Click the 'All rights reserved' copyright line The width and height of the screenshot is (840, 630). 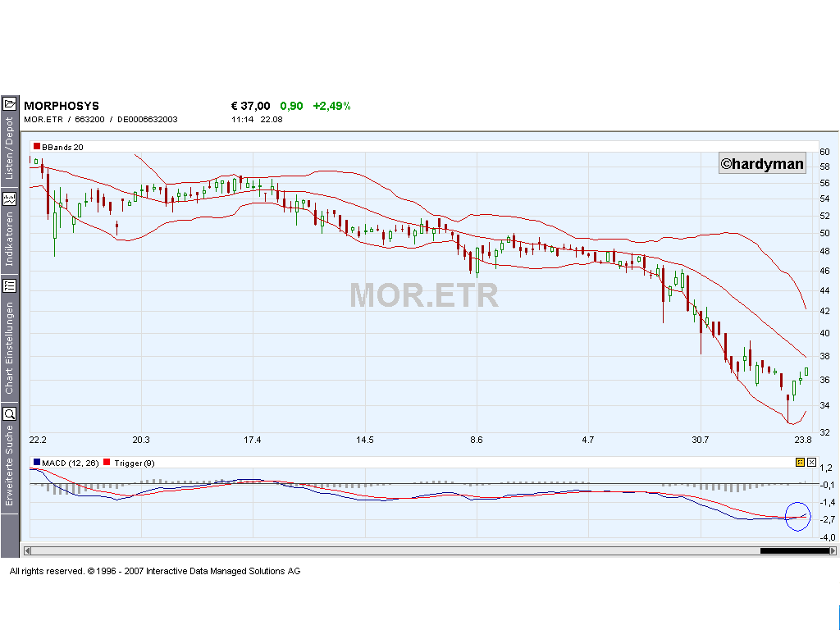[x=155, y=571]
